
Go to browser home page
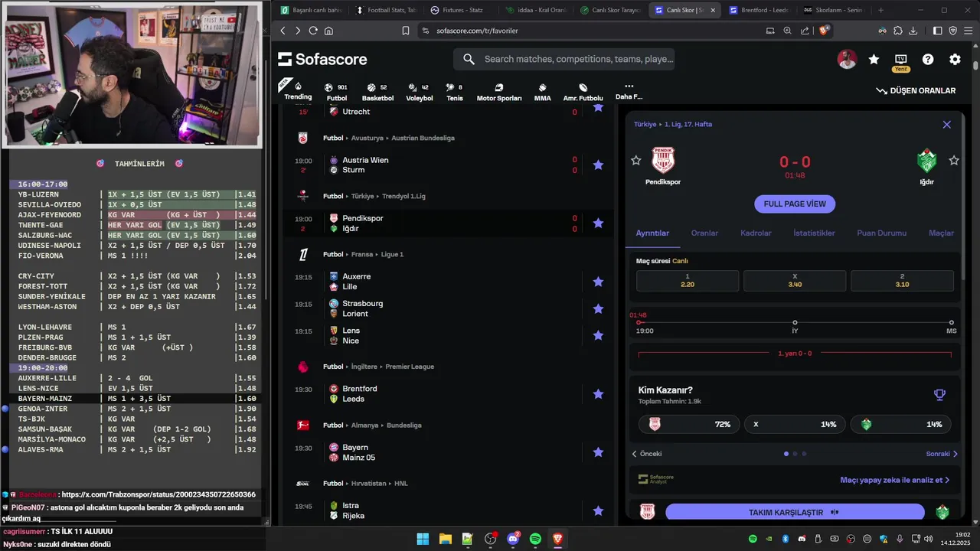coord(328,31)
